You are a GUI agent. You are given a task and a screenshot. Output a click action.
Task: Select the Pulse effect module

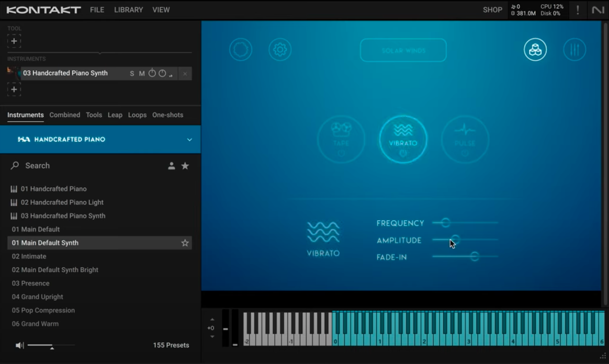(x=465, y=139)
